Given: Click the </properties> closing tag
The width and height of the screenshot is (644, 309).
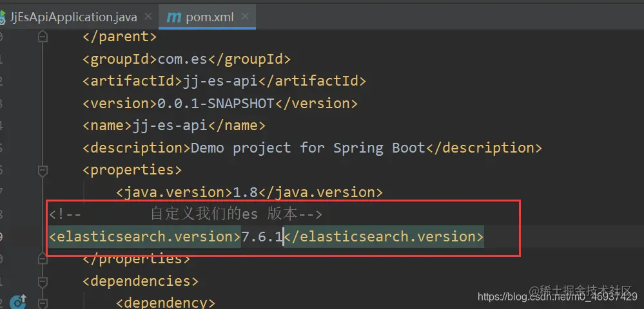Looking at the screenshot, I should (x=136, y=259).
